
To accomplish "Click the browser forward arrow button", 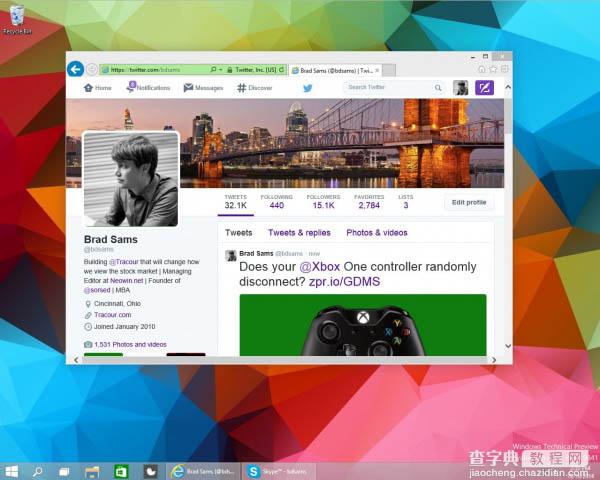I will pos(92,69).
